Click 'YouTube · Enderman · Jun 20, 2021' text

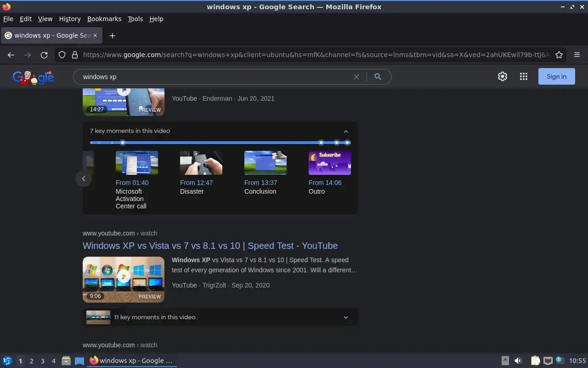[223, 98]
